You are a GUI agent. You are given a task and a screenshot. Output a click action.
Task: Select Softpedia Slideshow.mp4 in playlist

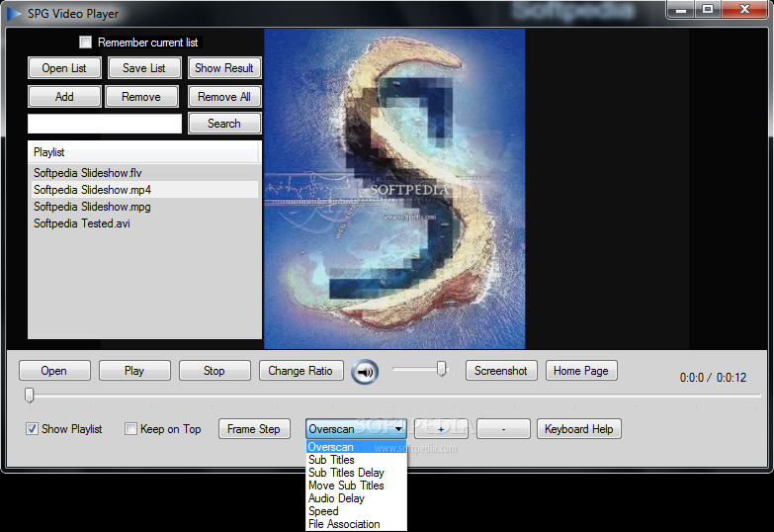tap(144, 190)
